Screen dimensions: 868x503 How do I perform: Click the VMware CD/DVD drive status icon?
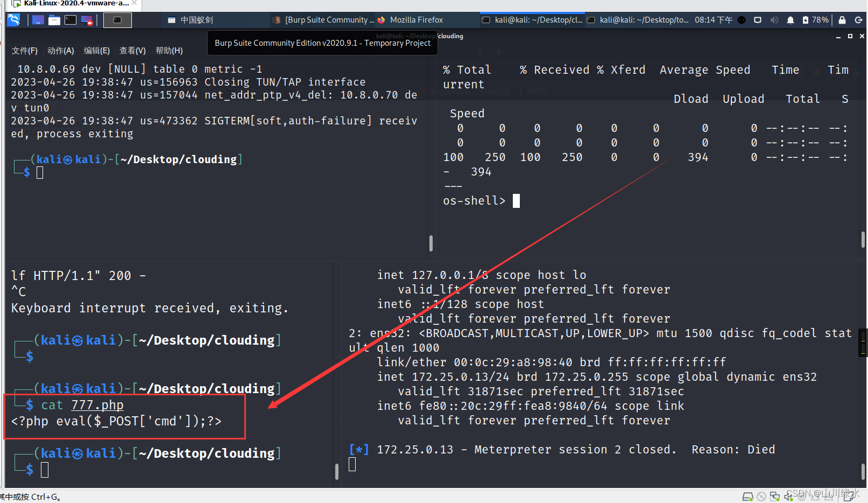coord(761,497)
